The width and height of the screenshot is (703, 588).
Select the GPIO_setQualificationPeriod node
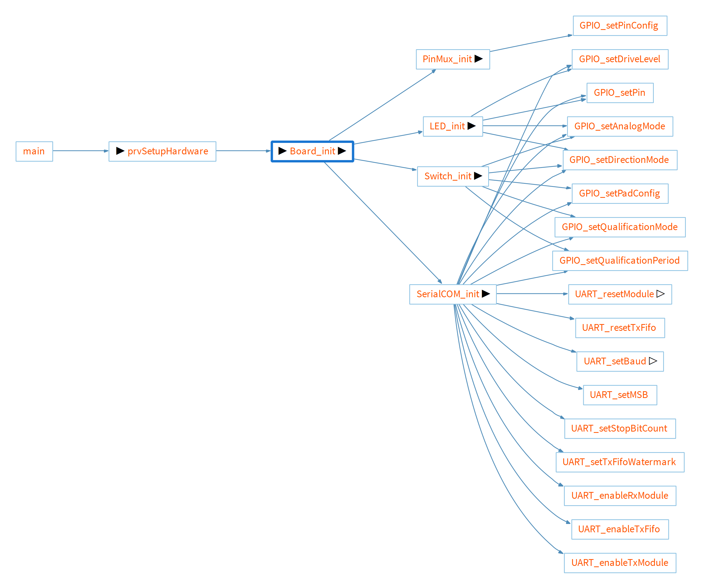(x=619, y=261)
